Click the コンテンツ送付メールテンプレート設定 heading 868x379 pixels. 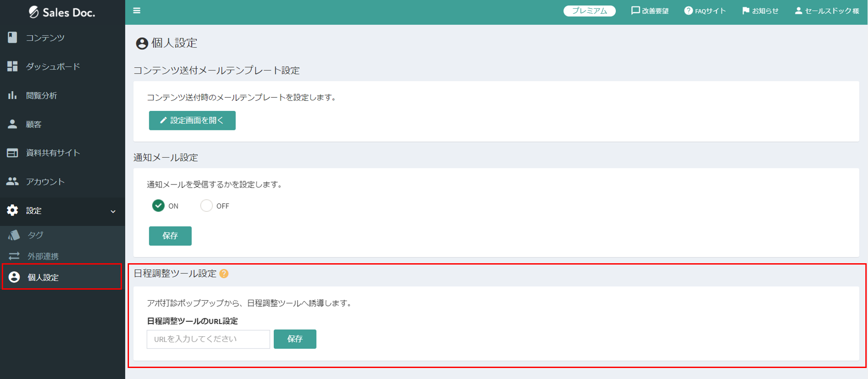tap(217, 70)
